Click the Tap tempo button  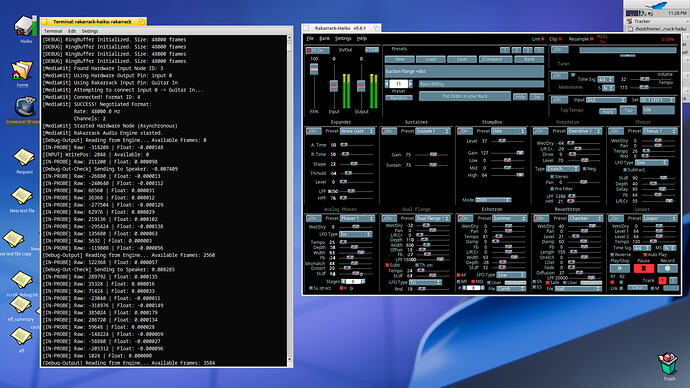628,110
